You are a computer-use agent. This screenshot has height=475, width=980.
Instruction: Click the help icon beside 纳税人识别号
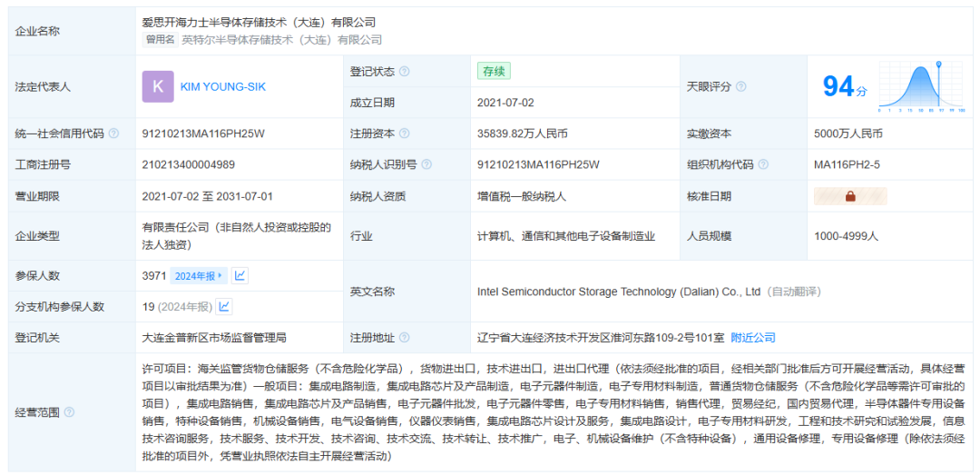click(x=426, y=164)
